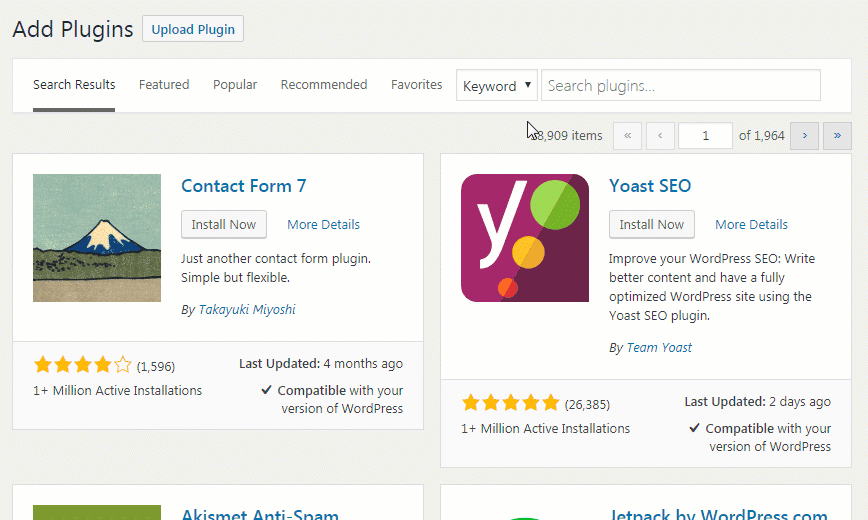Screen dimensions: 868x520
Task: Click Yoast SEO five-star rating
Action: point(511,403)
